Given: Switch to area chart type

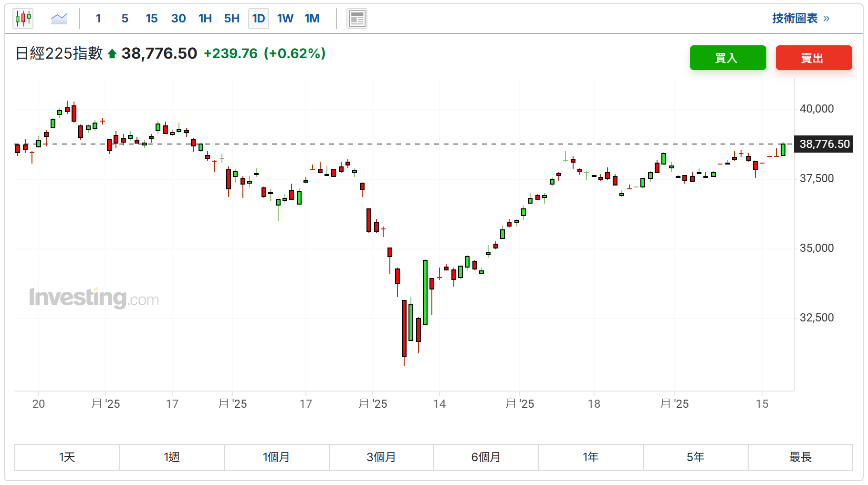Looking at the screenshot, I should pyautogui.click(x=59, y=19).
